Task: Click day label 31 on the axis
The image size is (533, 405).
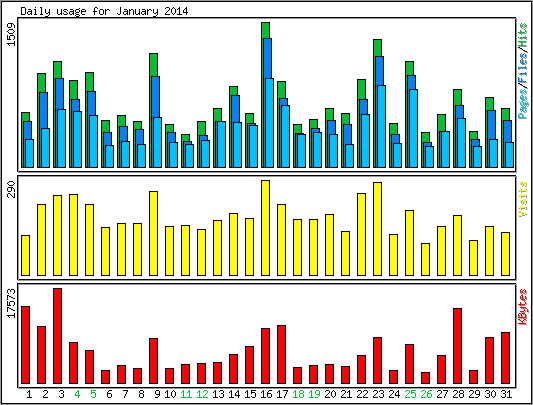Action: tap(506, 394)
